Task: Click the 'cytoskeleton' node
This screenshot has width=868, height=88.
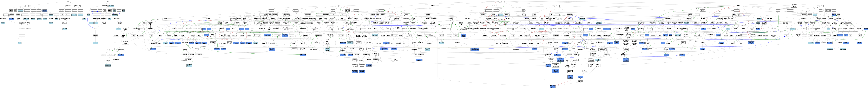Action: pyautogui.click(x=96, y=23)
